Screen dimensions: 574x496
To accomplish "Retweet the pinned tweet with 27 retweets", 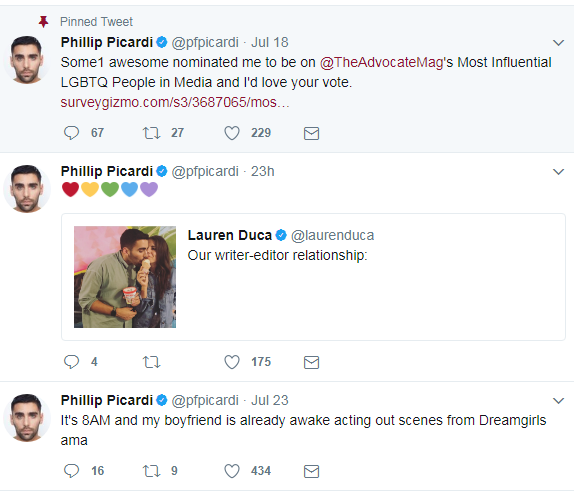I will 151,133.
